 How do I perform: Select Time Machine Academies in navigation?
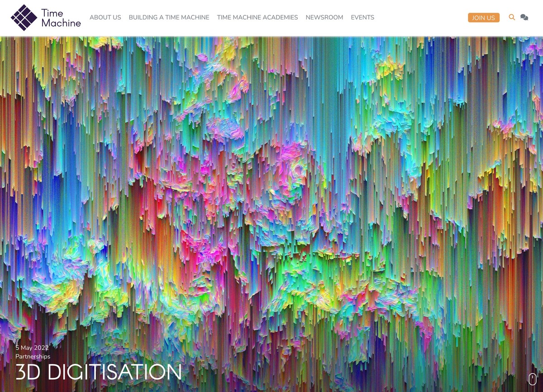pos(257,17)
